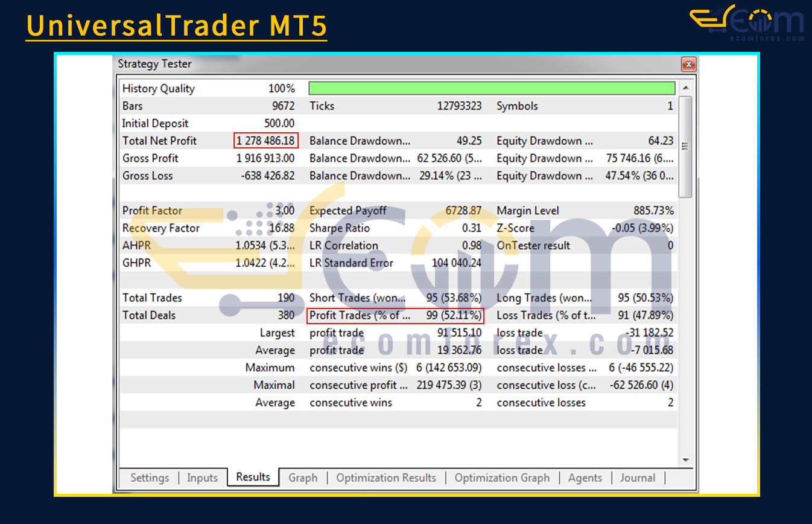Viewport: 812px width, 524px height.
Task: Select Initial Deposit value 500.00
Action: (x=279, y=123)
